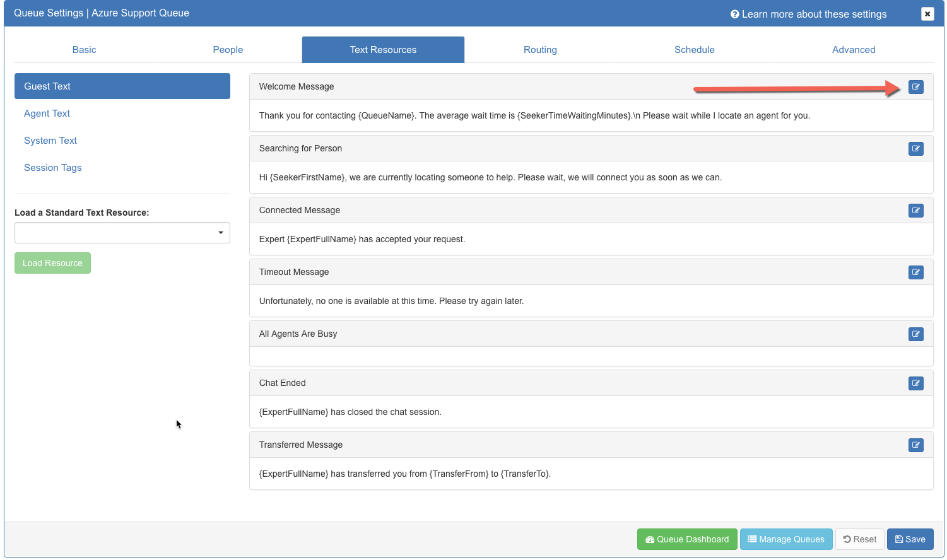Click '{ExpertFullName} has closed the chat session' text
Image resolution: width=947 pixels, height=560 pixels.
[x=350, y=412]
